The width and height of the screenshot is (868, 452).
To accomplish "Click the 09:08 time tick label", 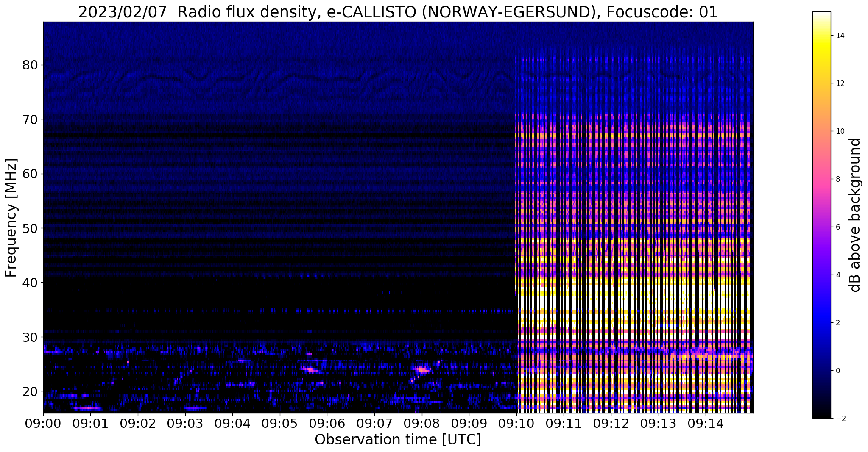I will 422,423.
